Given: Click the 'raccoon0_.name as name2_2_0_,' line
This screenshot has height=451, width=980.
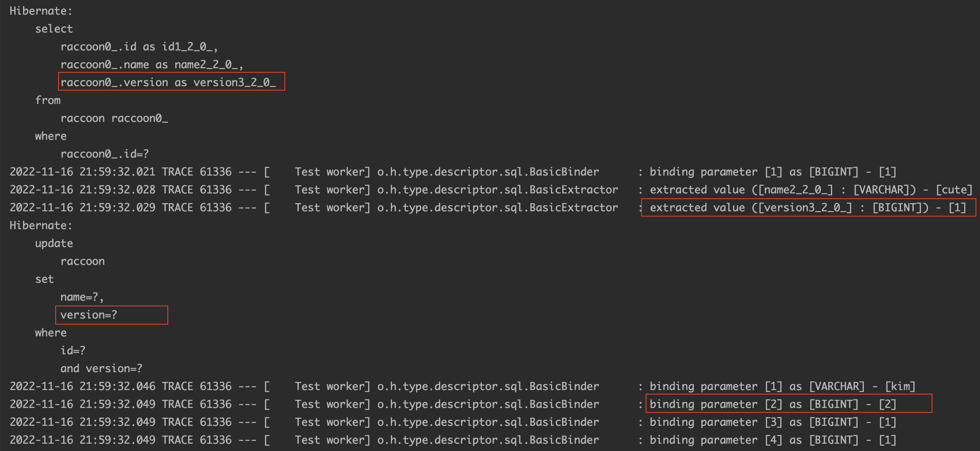Looking at the screenshot, I should [152, 65].
